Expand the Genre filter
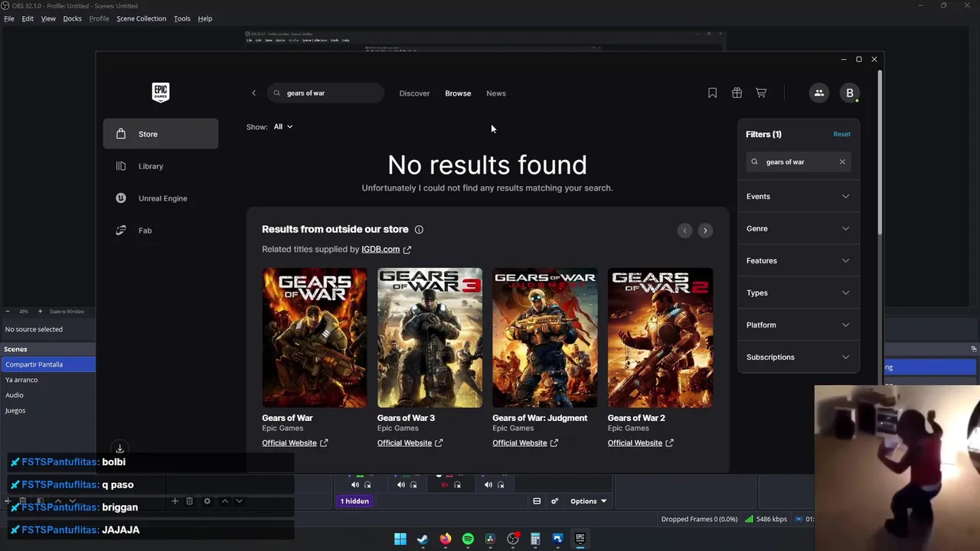This screenshot has width=980, height=551. [x=798, y=229]
